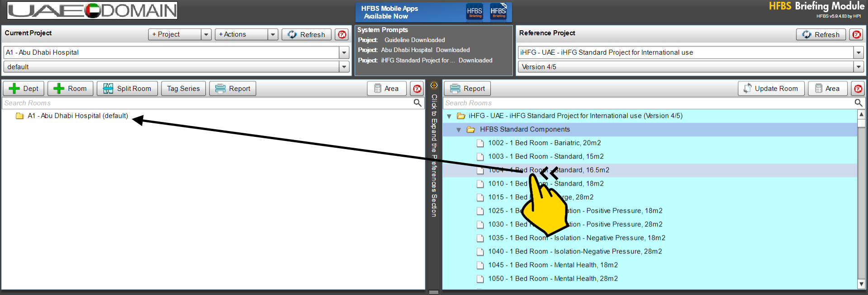This screenshot has height=295, width=868.
Task: Open help for the right room toolbar
Action: 858,89
